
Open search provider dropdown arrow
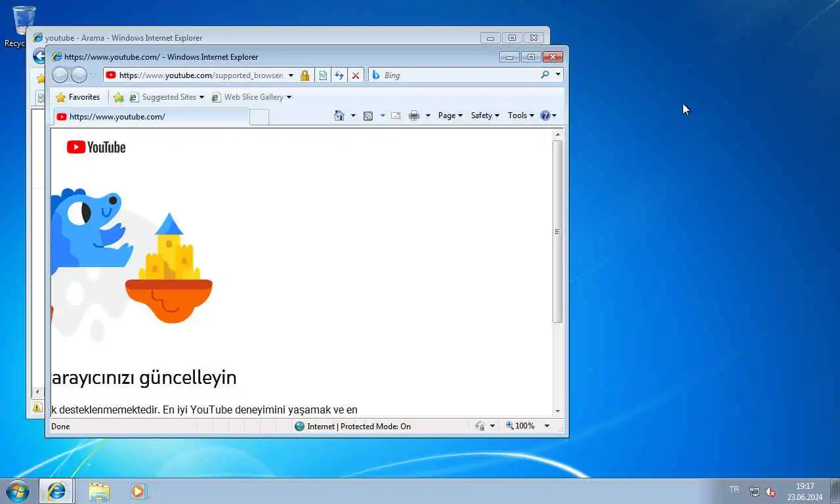pyautogui.click(x=558, y=75)
